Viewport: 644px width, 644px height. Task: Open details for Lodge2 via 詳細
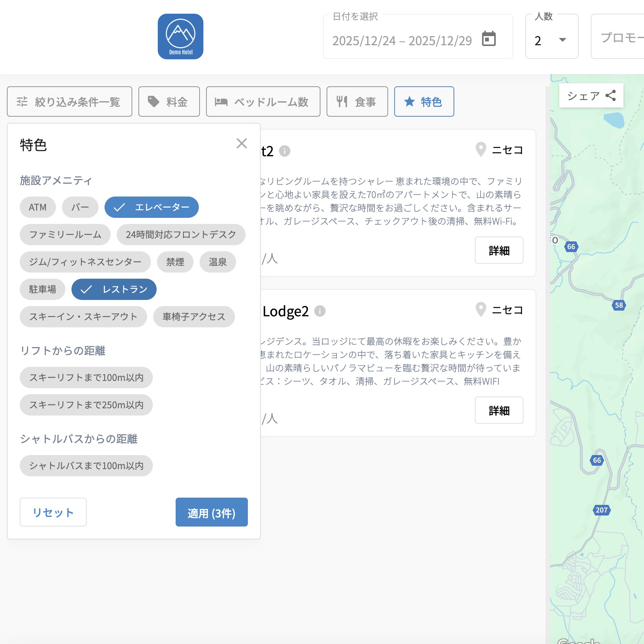(499, 411)
